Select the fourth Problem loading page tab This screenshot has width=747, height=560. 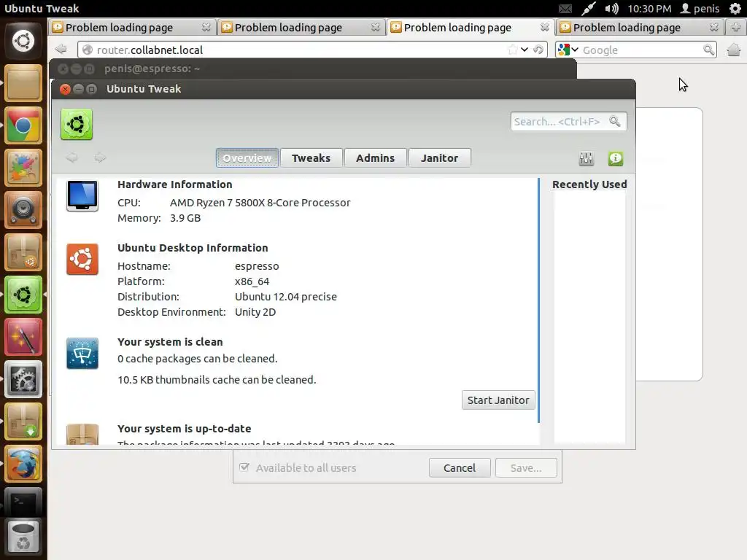tap(640, 28)
